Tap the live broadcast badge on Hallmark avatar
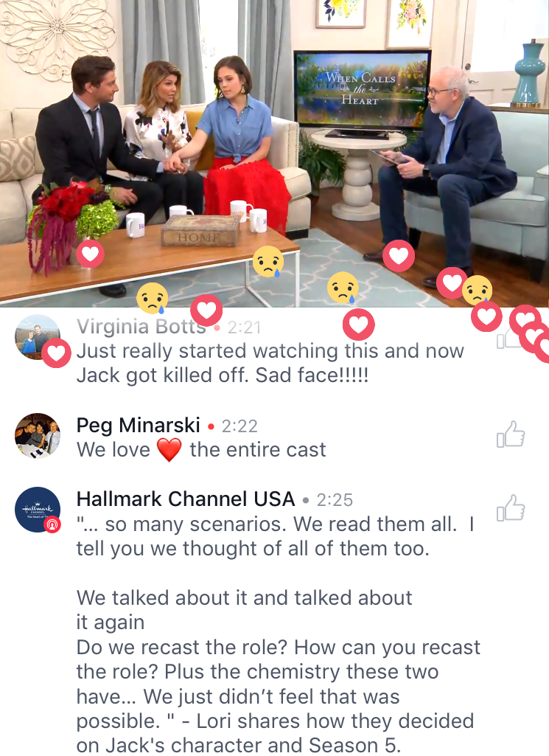The width and height of the screenshot is (549, 756). click(52, 524)
